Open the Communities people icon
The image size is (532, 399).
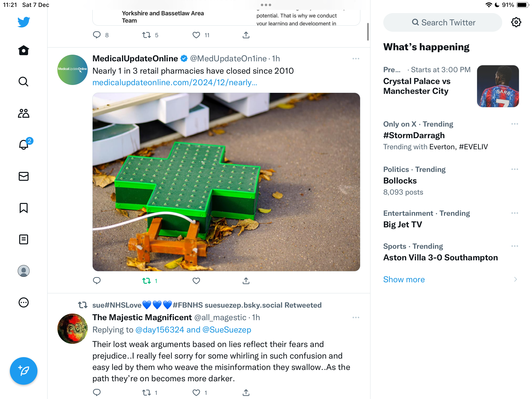coord(24,113)
